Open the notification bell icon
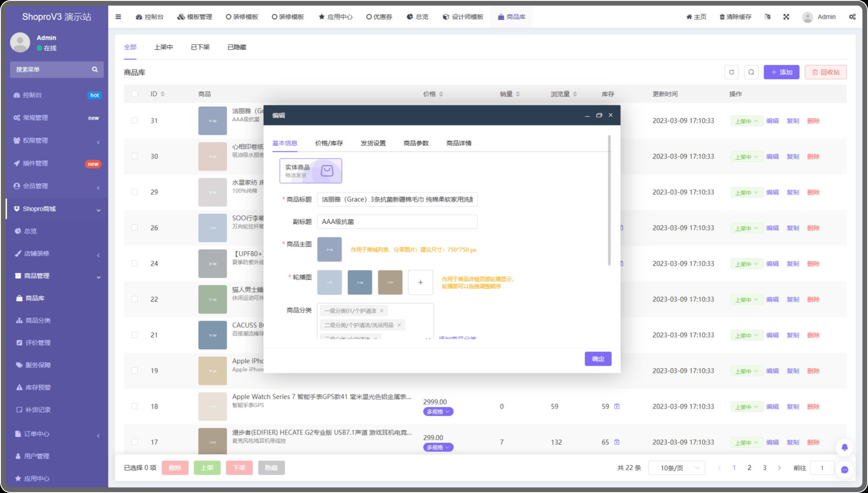This screenshot has width=868, height=493. pos(844,447)
